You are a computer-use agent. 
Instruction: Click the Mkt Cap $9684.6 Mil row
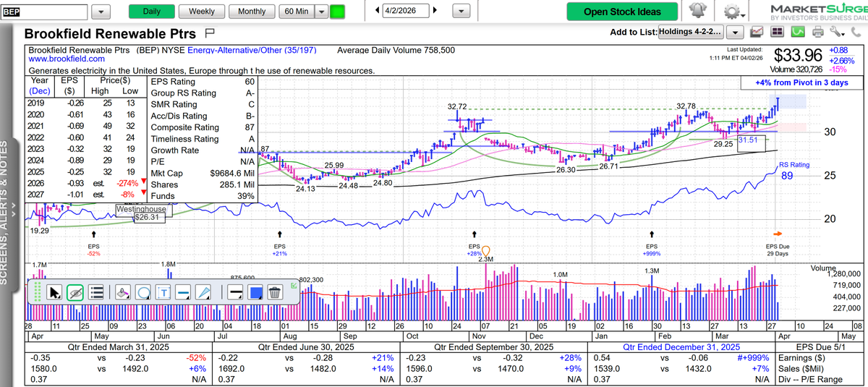pyautogui.click(x=204, y=174)
